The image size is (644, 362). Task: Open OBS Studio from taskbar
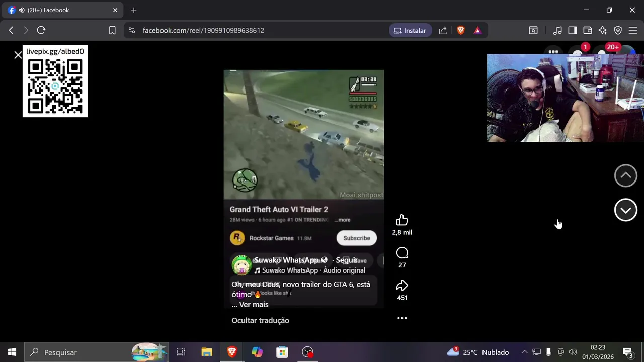pyautogui.click(x=307, y=352)
